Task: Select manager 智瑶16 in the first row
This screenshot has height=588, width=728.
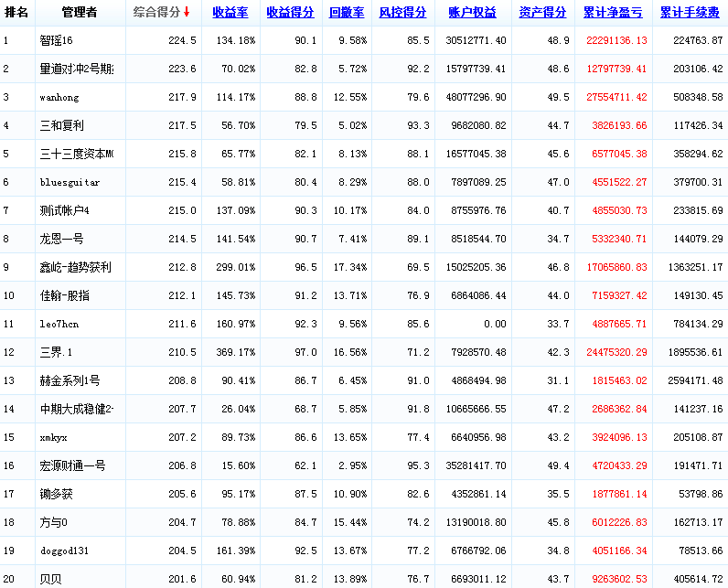Action: pyautogui.click(x=56, y=41)
